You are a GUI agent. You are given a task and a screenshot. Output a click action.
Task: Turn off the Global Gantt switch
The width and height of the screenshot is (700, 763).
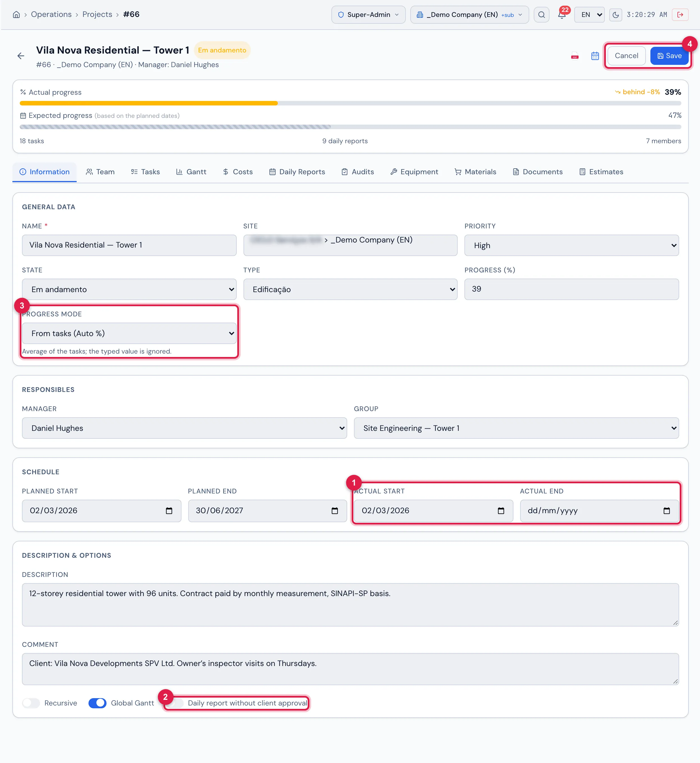[97, 703]
